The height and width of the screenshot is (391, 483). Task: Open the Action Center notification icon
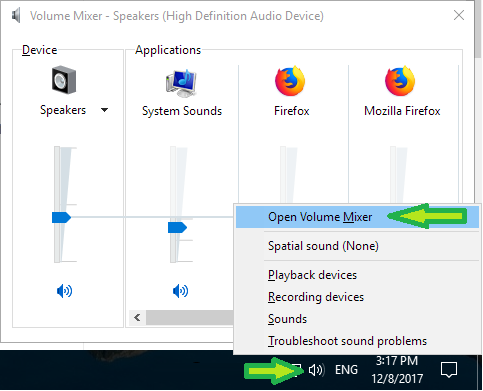pyautogui.click(x=449, y=370)
